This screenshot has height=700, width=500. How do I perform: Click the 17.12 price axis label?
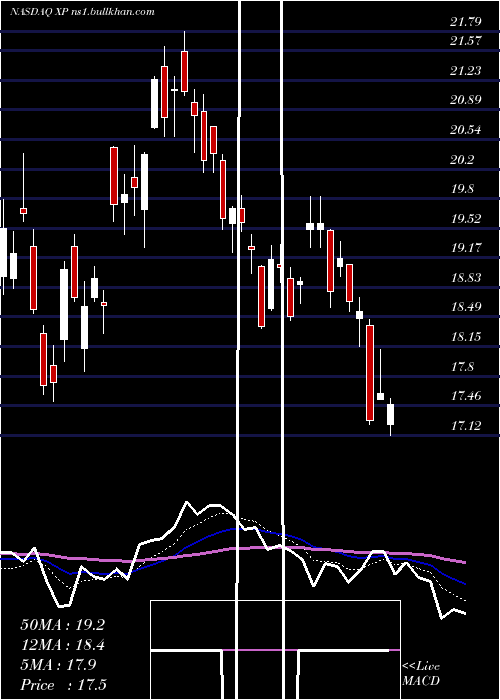coord(466,425)
